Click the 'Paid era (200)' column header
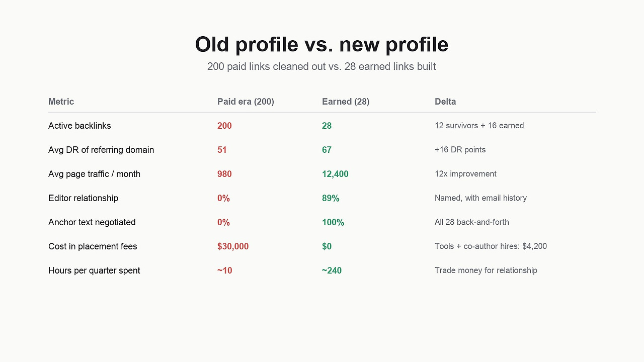The image size is (644, 362). click(246, 102)
